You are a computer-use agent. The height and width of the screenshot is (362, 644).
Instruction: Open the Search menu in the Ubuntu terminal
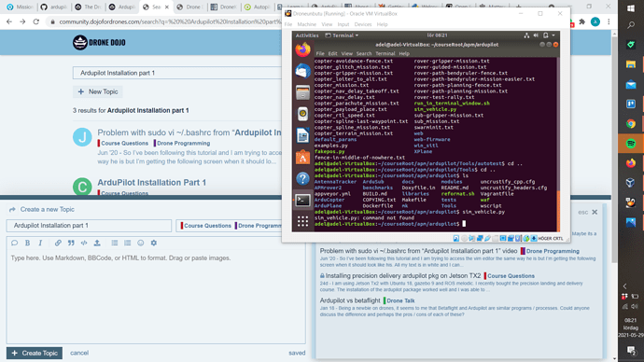363,53
